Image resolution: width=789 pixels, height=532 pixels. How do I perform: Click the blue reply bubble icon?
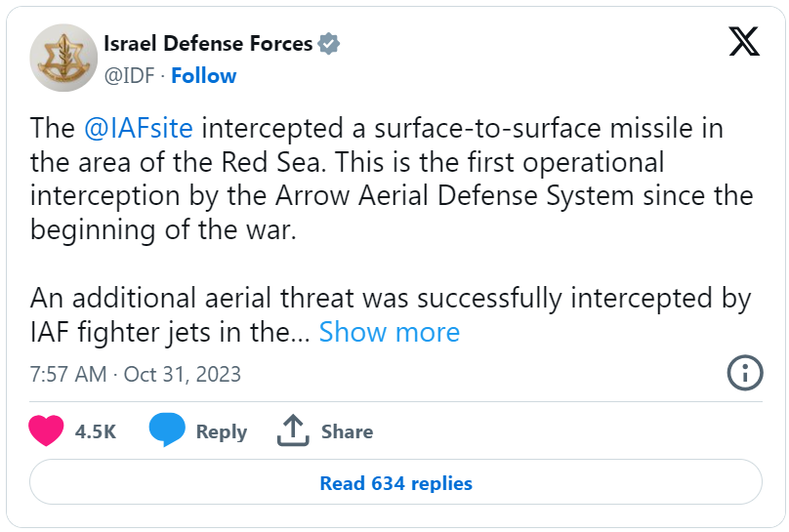pos(167,430)
